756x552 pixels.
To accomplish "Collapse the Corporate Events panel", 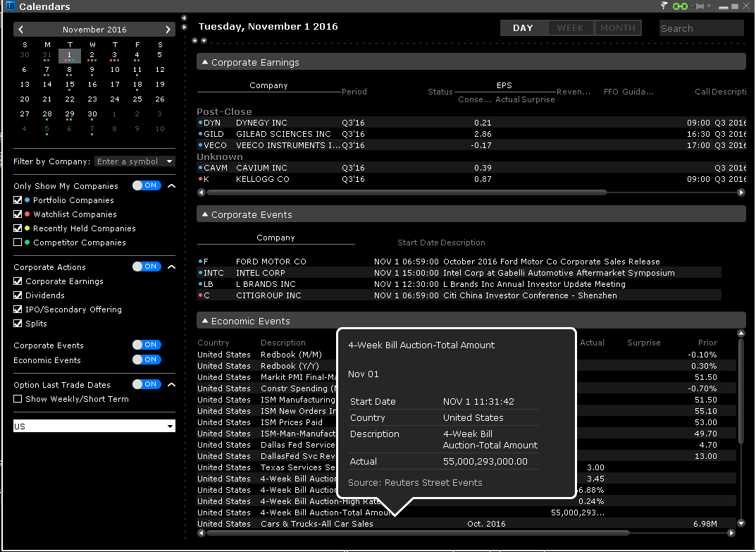I will (x=205, y=214).
